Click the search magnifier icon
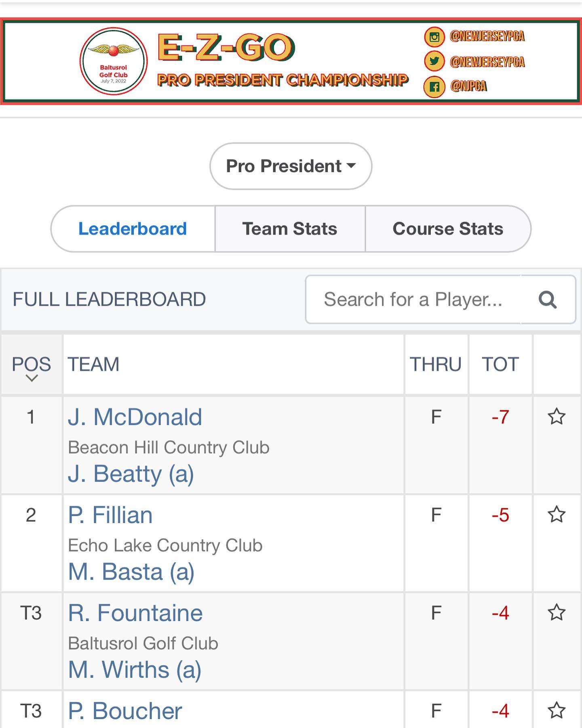582x728 pixels. point(548,300)
